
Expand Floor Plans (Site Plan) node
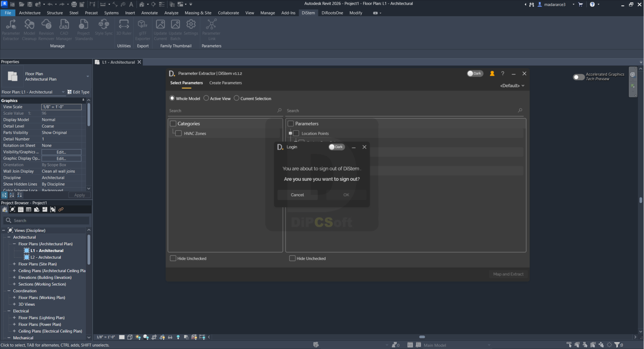point(14,264)
